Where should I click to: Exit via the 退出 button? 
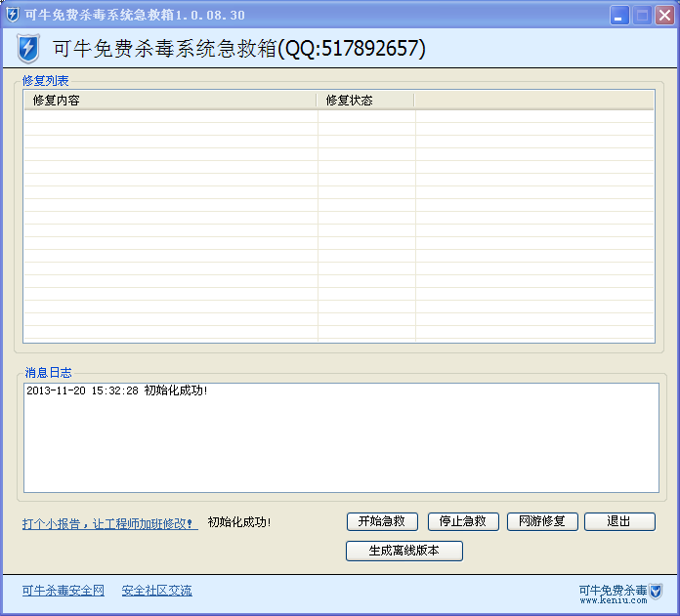[619, 521]
